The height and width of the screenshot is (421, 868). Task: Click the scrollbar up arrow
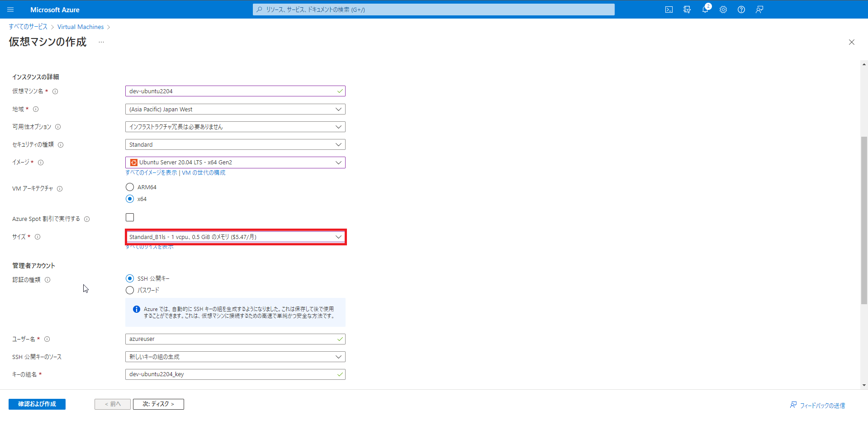point(864,64)
